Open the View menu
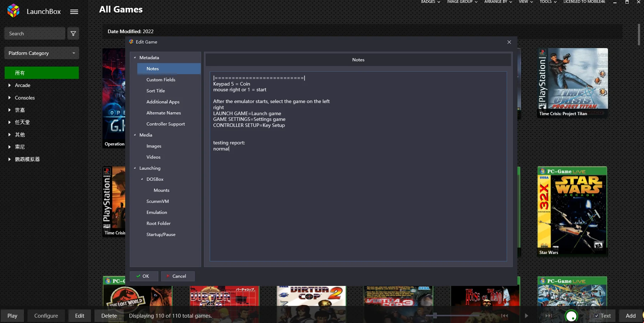The image size is (644, 323). pyautogui.click(x=526, y=2)
